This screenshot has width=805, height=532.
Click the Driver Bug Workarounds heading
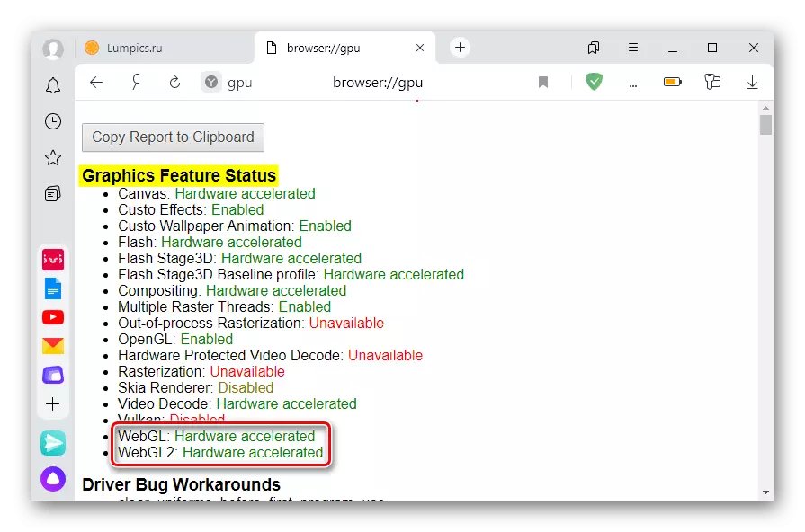point(181,484)
